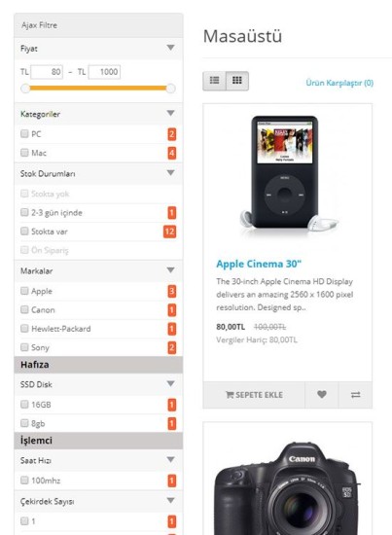Collapse the Saat Hızı filter group
This screenshot has width=392, height=535.
click(x=170, y=459)
